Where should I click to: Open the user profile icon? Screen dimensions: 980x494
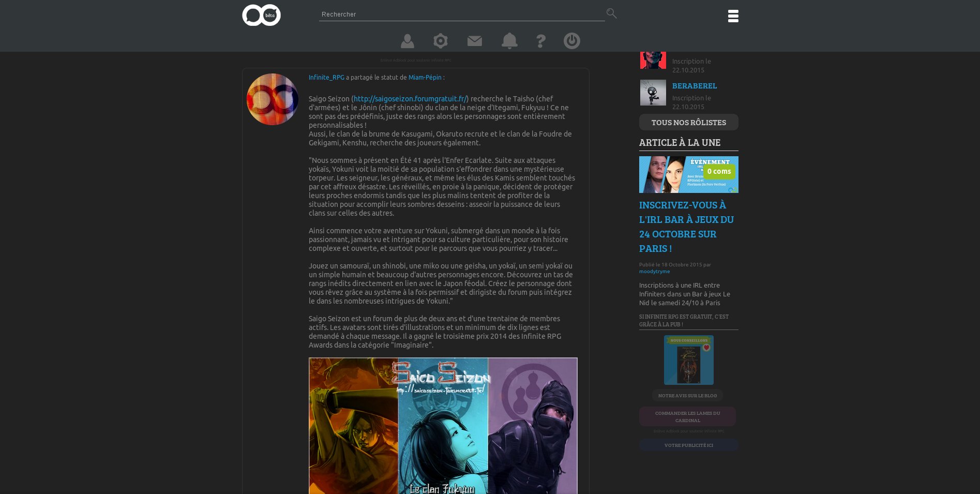[408, 41]
